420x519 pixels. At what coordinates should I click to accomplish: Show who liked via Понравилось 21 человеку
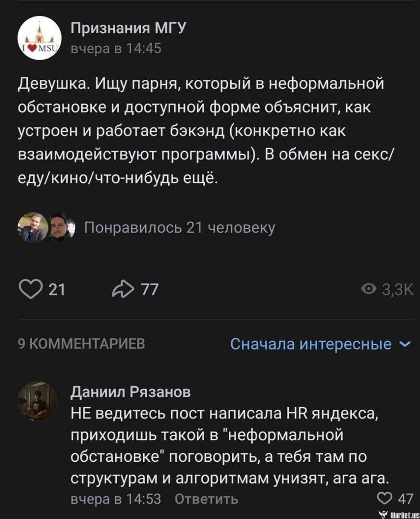coord(179,227)
